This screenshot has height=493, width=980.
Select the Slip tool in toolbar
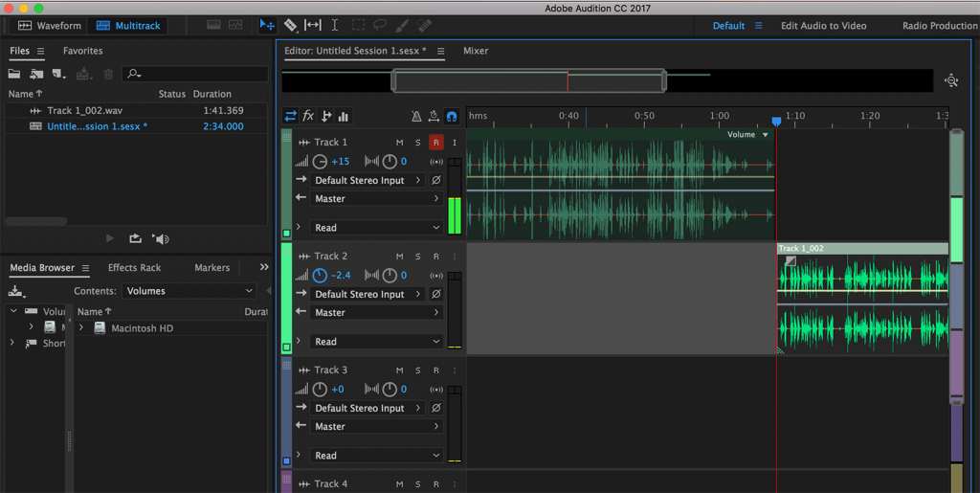click(x=313, y=26)
